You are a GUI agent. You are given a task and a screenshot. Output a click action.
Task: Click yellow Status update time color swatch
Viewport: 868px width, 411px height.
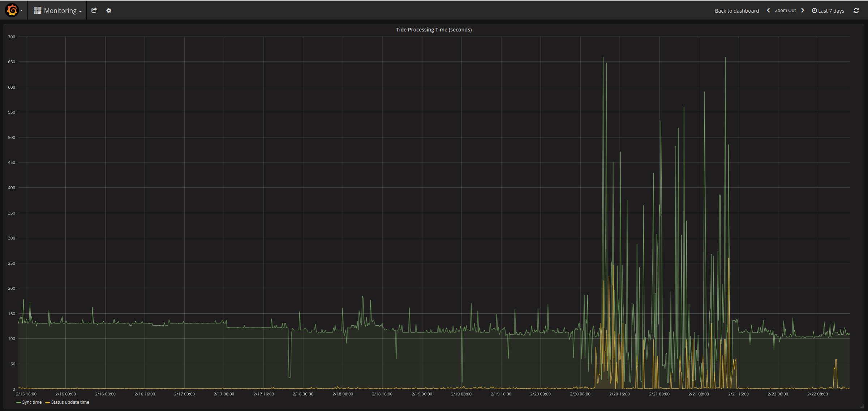coord(47,403)
